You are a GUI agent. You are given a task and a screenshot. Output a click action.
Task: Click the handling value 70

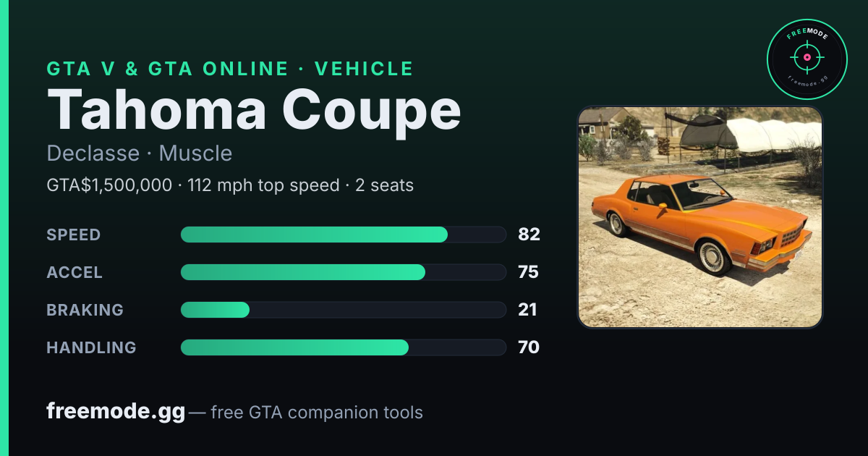click(x=529, y=347)
